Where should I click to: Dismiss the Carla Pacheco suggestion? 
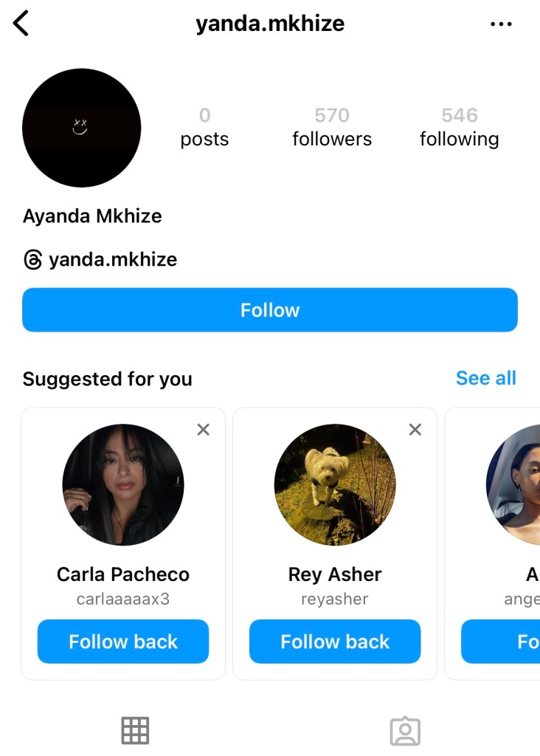click(x=204, y=430)
